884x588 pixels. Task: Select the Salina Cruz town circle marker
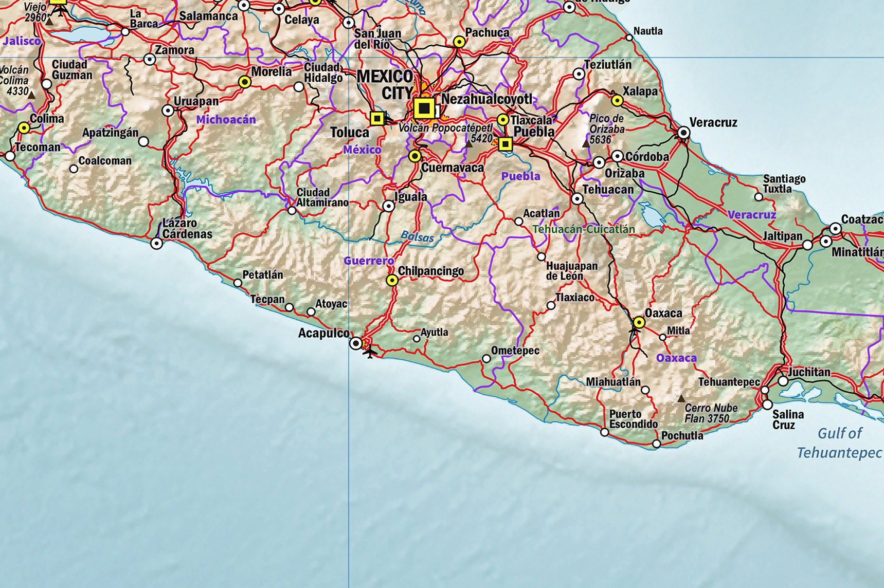[x=767, y=405]
